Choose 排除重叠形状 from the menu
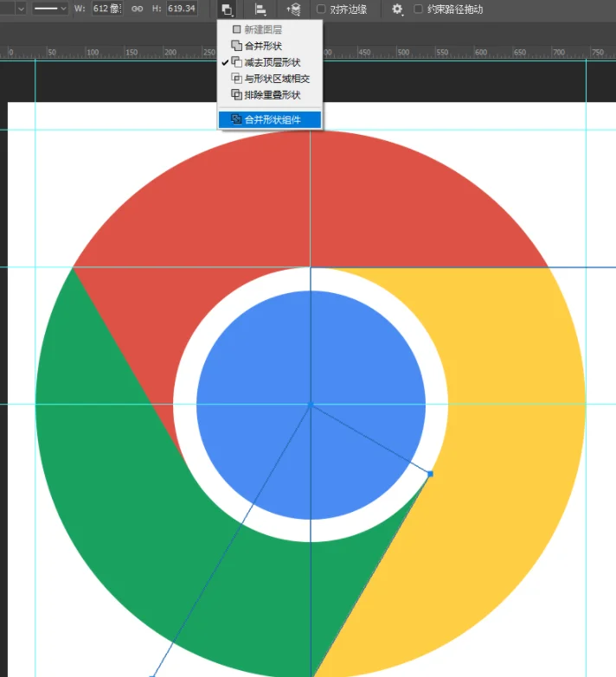616x677 pixels. point(270,95)
